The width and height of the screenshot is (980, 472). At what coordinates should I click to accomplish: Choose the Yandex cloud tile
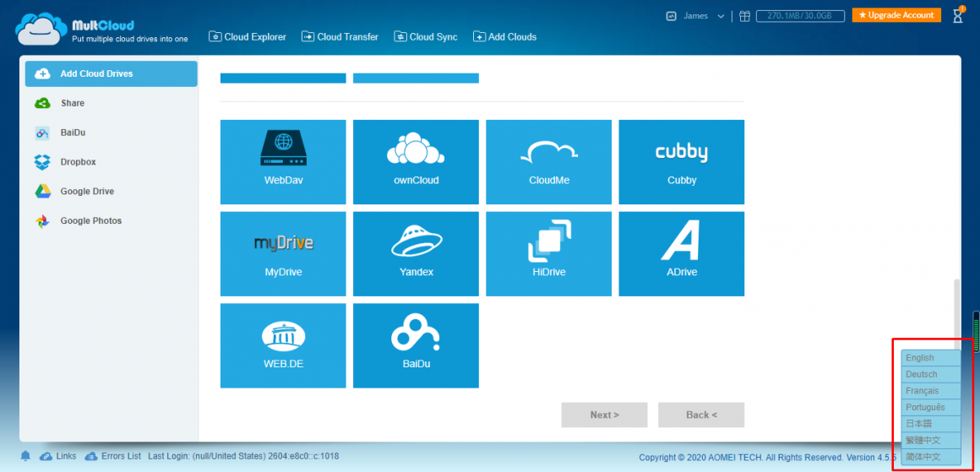pos(416,253)
